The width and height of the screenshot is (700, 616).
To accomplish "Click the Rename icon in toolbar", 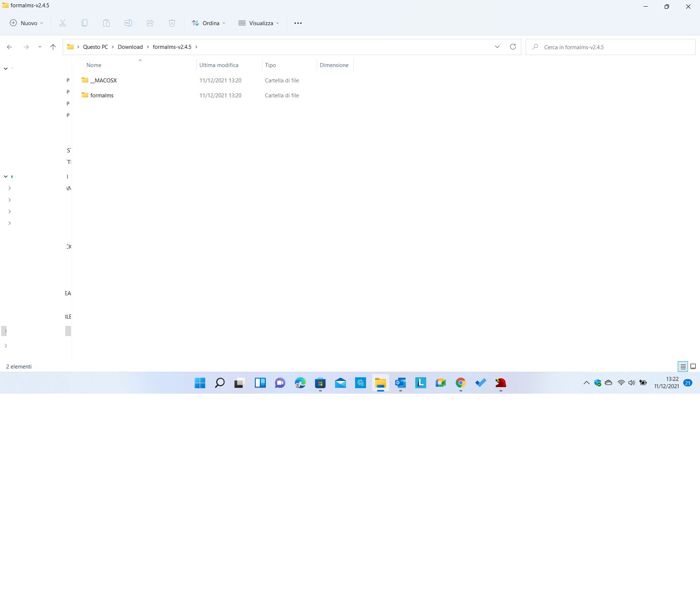I will tap(128, 23).
